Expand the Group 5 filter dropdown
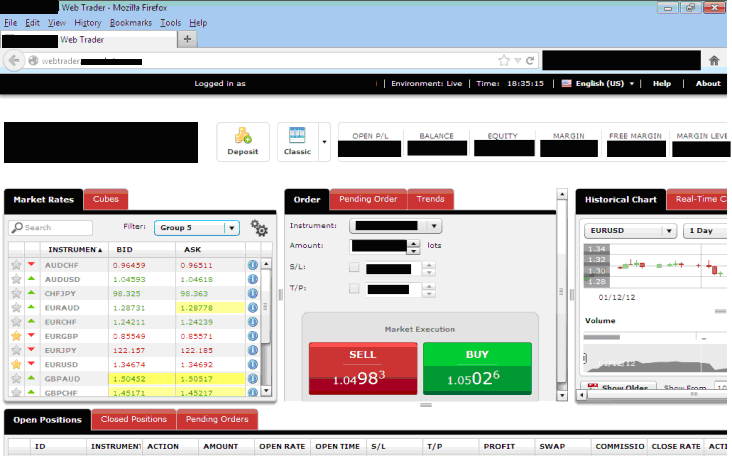This screenshot has width=732, height=456. click(232, 228)
